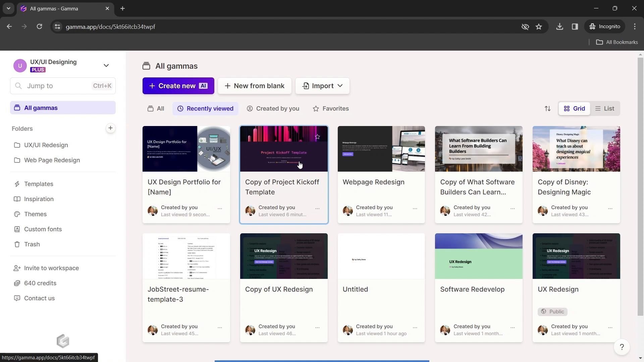The height and width of the screenshot is (362, 644).
Task: Open the Trash in sidebar
Action: (x=32, y=244)
